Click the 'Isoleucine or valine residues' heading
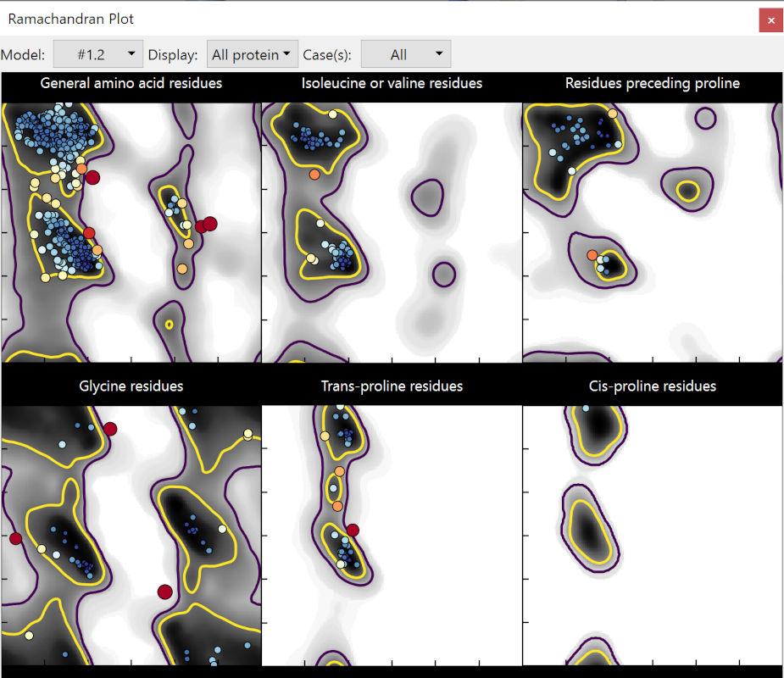The height and width of the screenshot is (678, 784). (x=392, y=83)
